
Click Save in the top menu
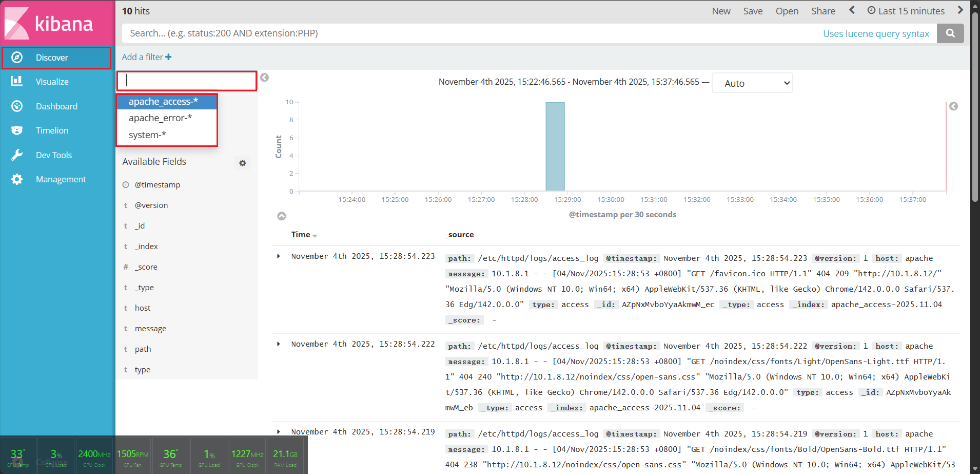pyautogui.click(x=753, y=11)
